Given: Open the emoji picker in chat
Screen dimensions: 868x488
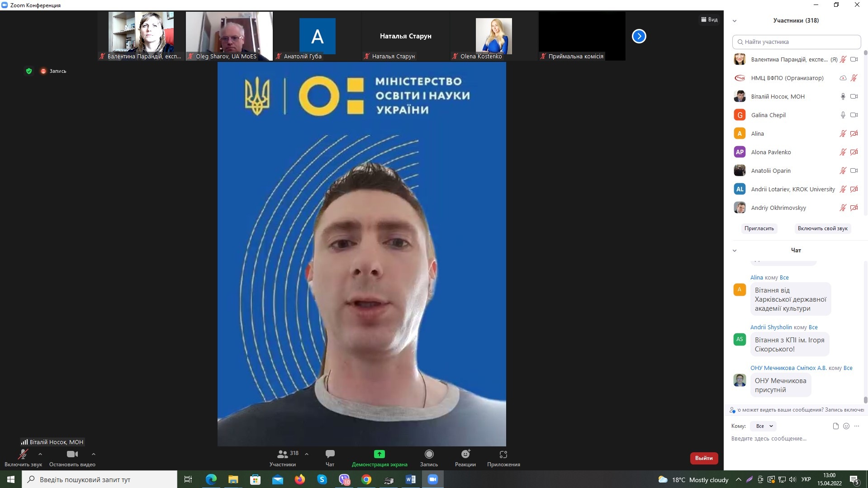Looking at the screenshot, I should (x=846, y=426).
